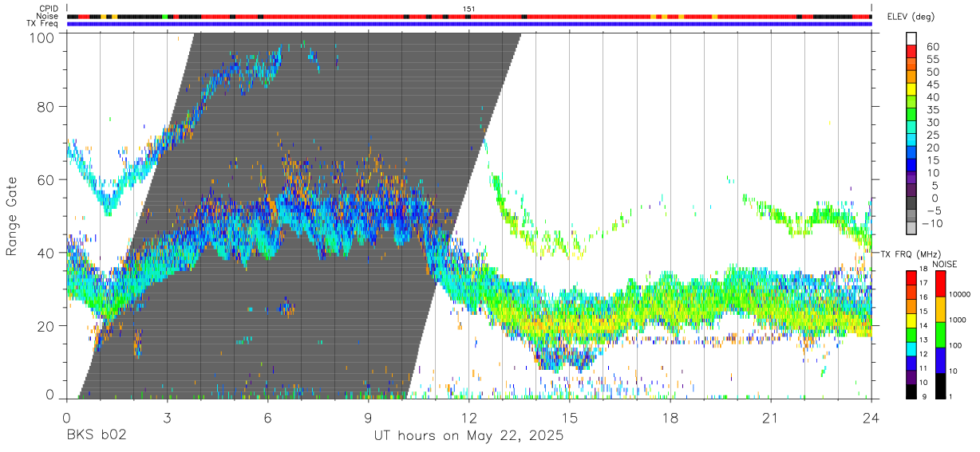Viewport: 980px width, 452px height.
Task: Click the 80 tick on the Range Gate axis
Action: 47,107
